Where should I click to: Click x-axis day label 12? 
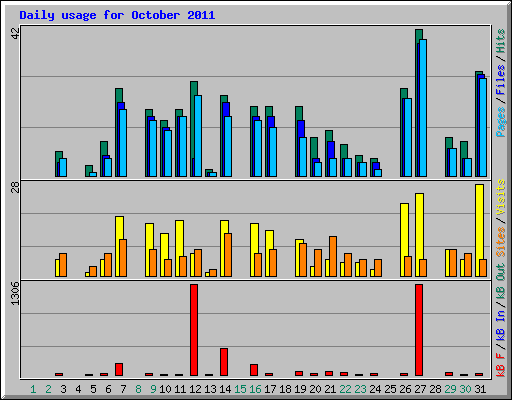[x=195, y=389]
